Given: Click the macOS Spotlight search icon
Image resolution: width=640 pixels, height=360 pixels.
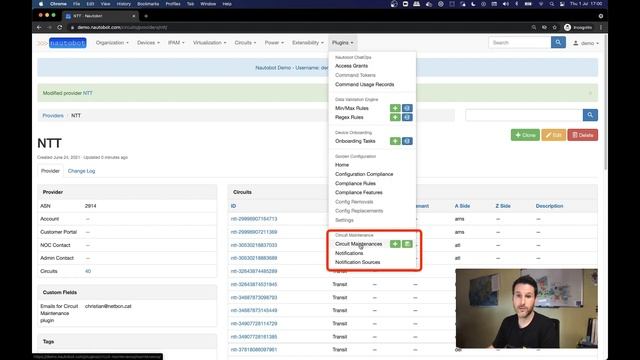Looking at the screenshot, I should click(x=551, y=4).
